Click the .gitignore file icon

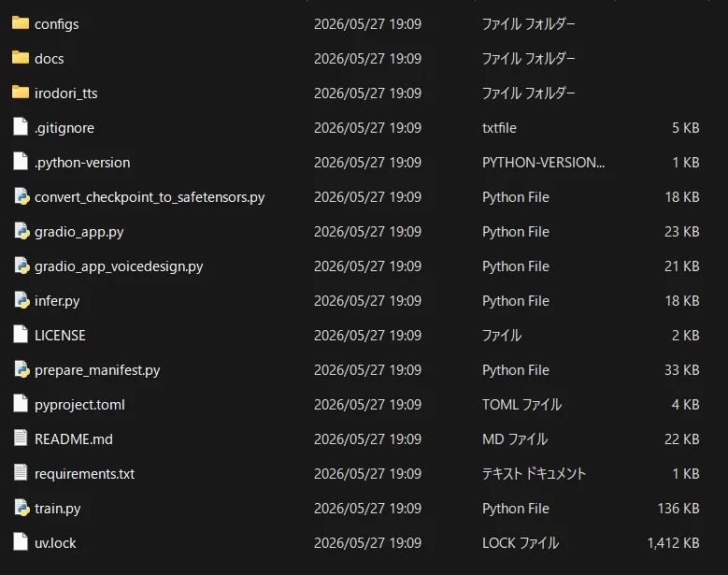tap(21, 127)
